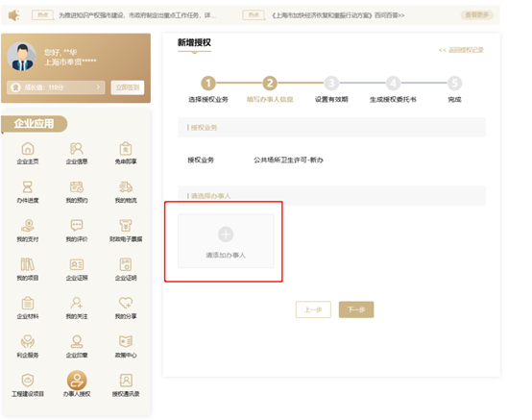The width and height of the screenshot is (532, 420).
Task: Click the announcement speaker icon
Action: click(x=13, y=15)
